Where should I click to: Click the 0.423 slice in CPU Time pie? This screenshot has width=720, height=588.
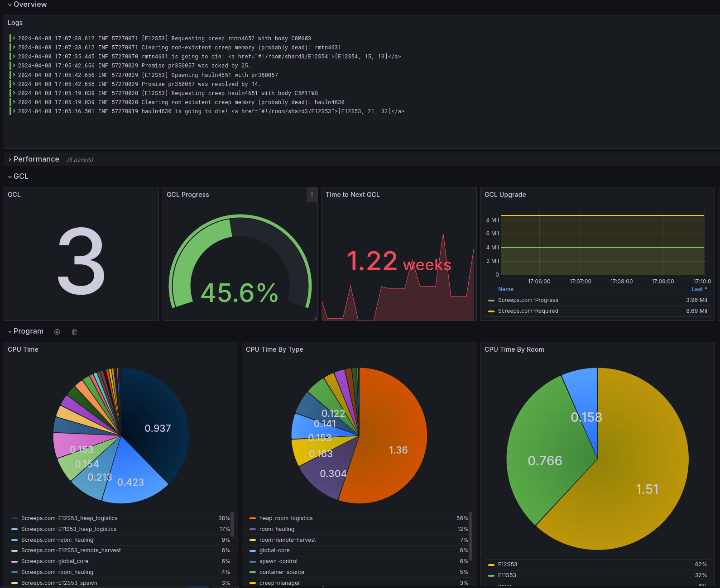tap(131, 483)
